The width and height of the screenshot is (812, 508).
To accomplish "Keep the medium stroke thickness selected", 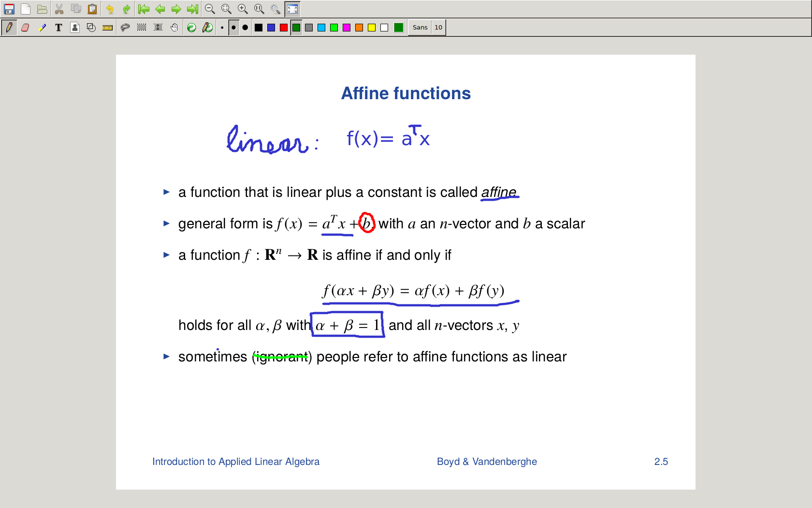I will (233, 28).
